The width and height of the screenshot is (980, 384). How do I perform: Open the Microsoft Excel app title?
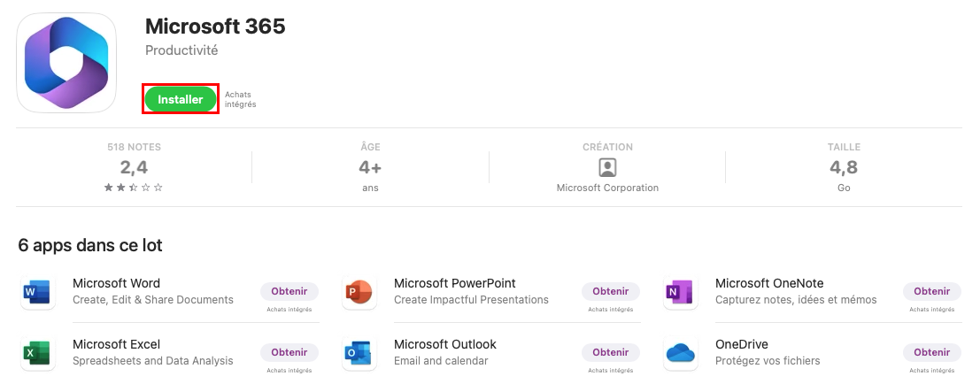(x=116, y=344)
